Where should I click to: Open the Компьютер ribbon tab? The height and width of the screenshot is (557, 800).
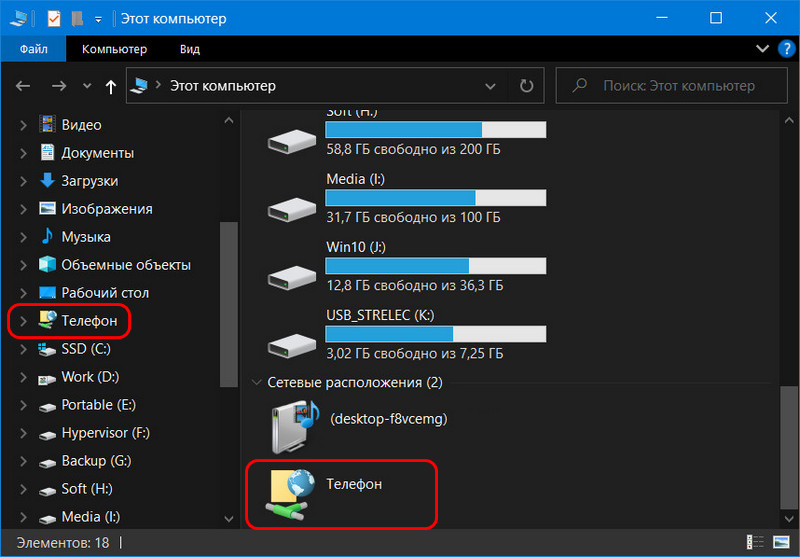point(114,49)
